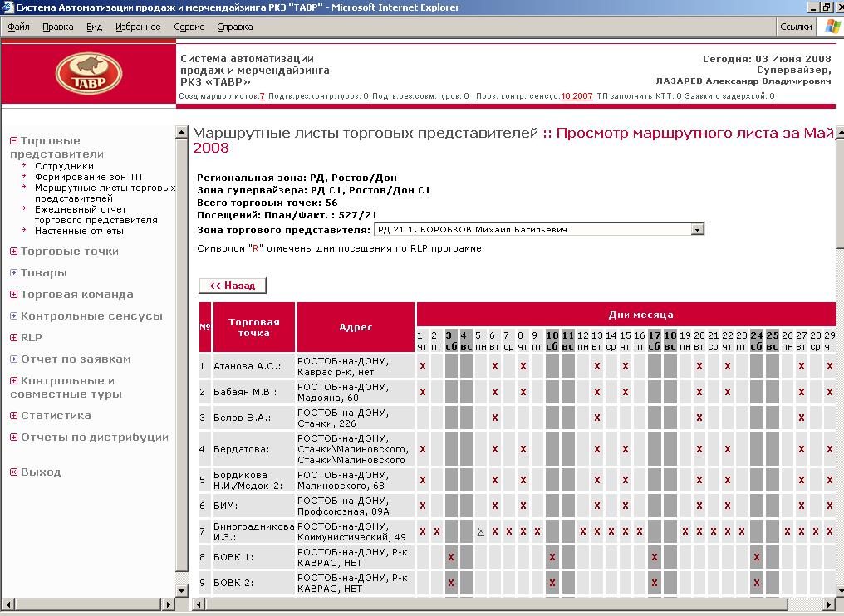Viewport: 844px width, 616px height.
Task: Collapse the Торговые представители section
Action: pyautogui.click(x=14, y=141)
